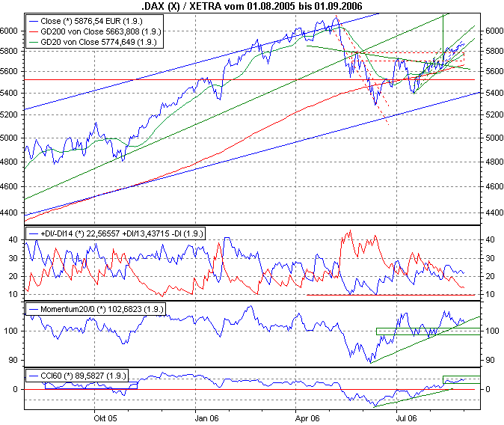
Task: Click the blue rectangle in the CCI60 panel
Action: [x=91, y=385]
